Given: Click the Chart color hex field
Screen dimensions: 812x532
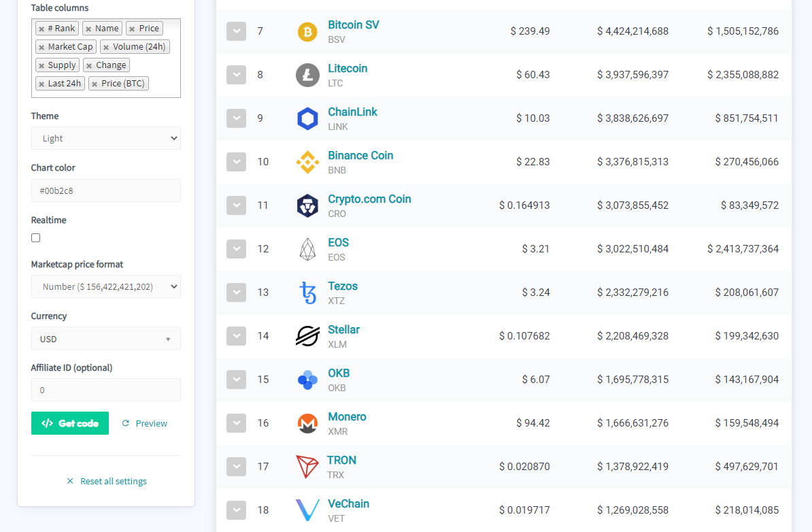Looking at the screenshot, I should coord(105,190).
